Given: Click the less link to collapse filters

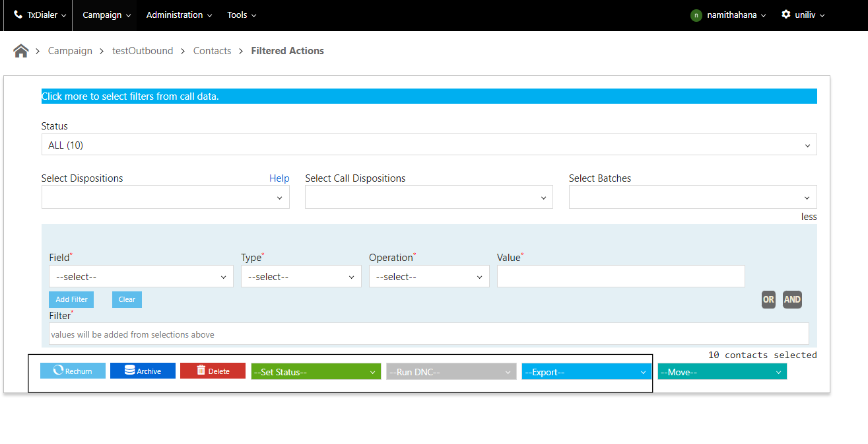Looking at the screenshot, I should click(809, 217).
